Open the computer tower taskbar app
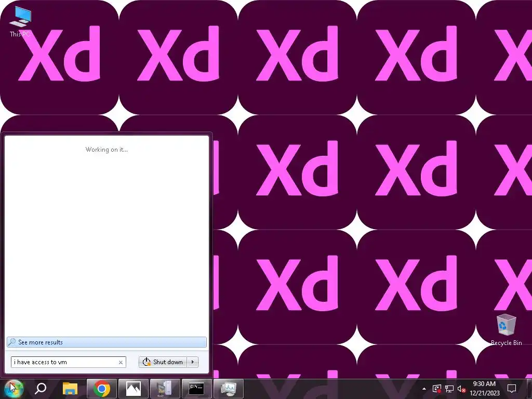Image resolution: width=532 pixels, height=399 pixels. tap(165, 389)
